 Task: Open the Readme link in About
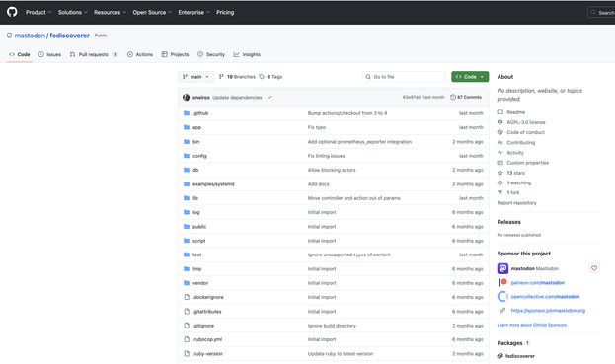[515, 112]
